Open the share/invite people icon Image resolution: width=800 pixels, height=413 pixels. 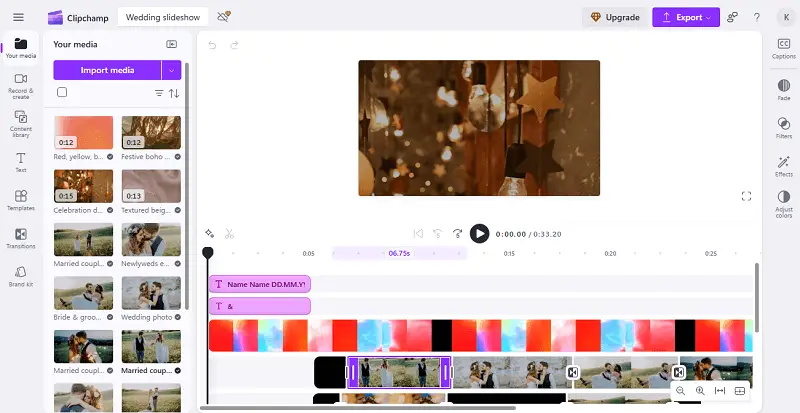(x=732, y=17)
